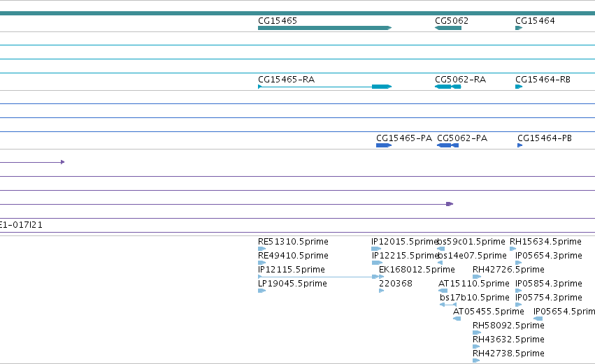Select bs17b10.5prime EST label
595x364 pixels.
(474, 298)
